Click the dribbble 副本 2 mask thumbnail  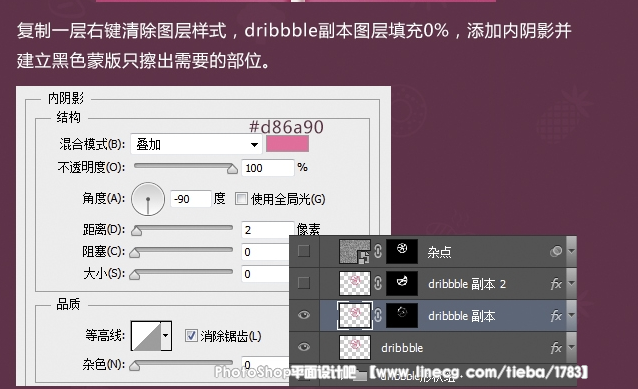pos(402,283)
